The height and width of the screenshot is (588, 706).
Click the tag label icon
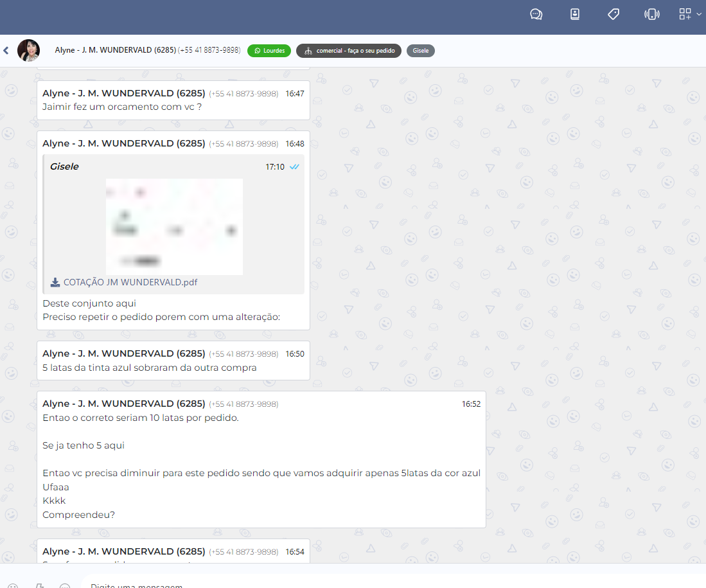[613, 14]
